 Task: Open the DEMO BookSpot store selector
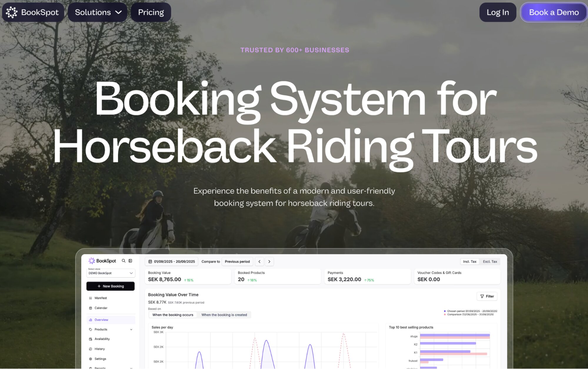click(111, 273)
